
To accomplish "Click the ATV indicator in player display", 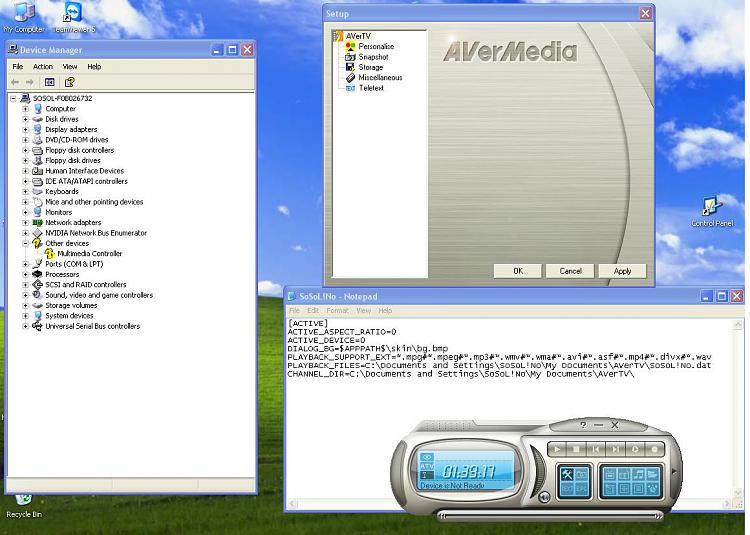I will click(x=427, y=466).
